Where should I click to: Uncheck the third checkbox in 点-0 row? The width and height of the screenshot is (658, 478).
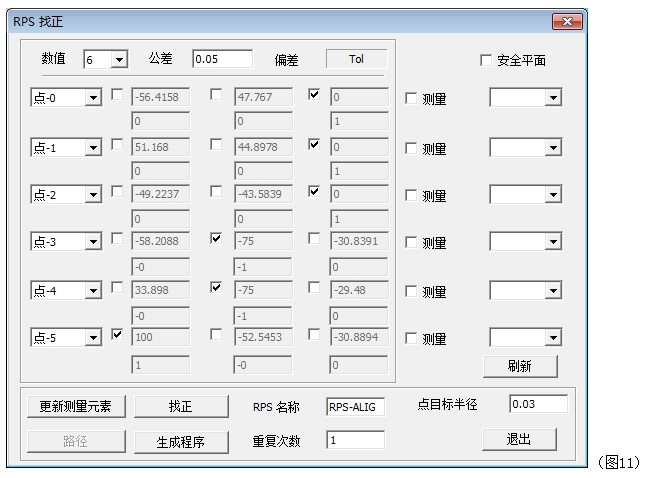click(314, 94)
